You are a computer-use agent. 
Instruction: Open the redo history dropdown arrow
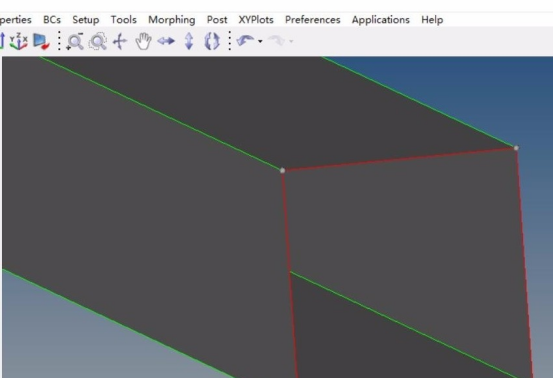291,42
